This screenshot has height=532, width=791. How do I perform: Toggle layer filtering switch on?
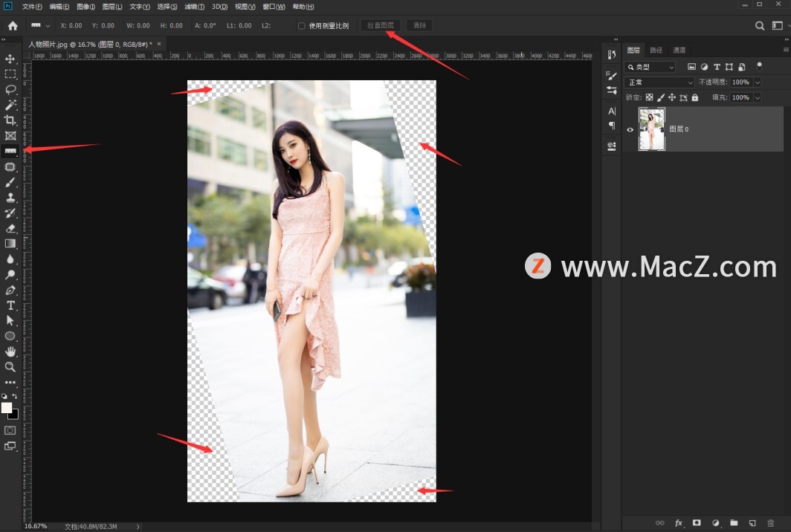pyautogui.click(x=759, y=66)
